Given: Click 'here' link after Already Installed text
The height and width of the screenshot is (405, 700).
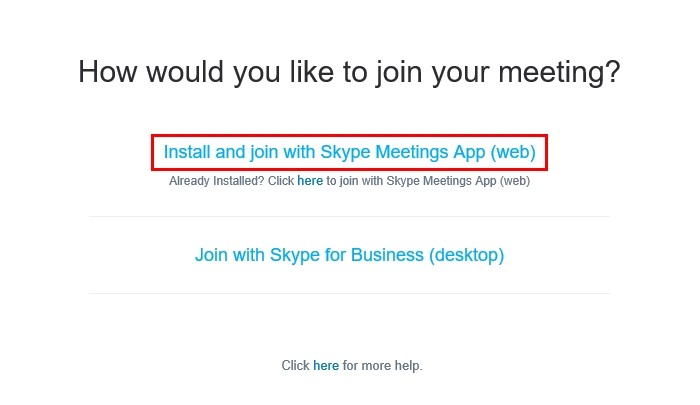Looking at the screenshot, I should 310,181.
